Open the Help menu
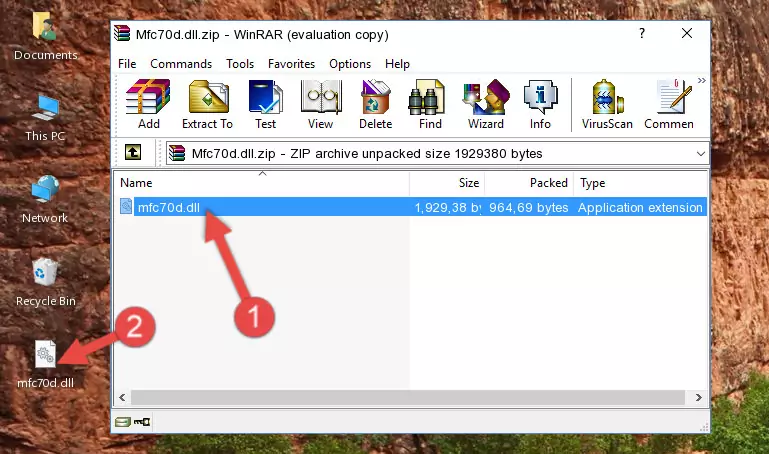Screen dimensions: 769x454 397,64
